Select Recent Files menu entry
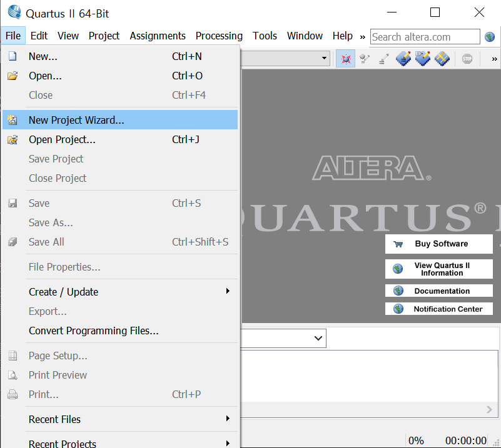 coord(120,419)
